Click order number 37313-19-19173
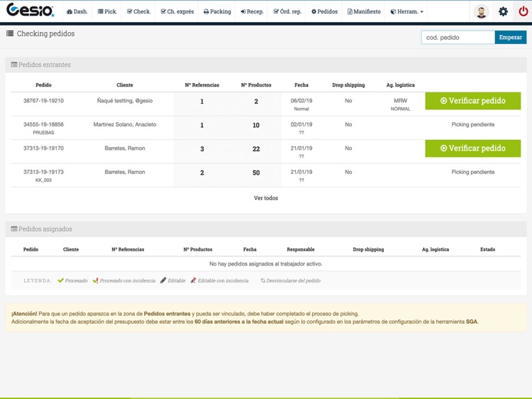Image resolution: width=532 pixels, height=399 pixels. click(x=43, y=172)
